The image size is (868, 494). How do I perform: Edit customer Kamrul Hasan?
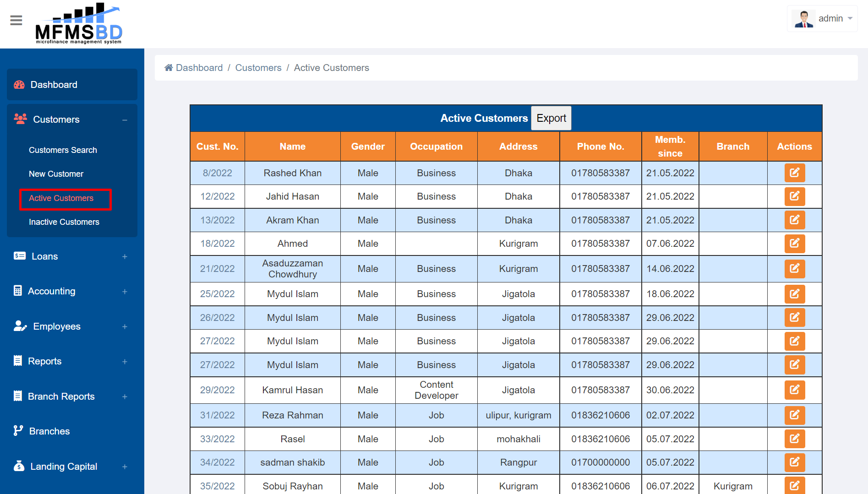795,390
